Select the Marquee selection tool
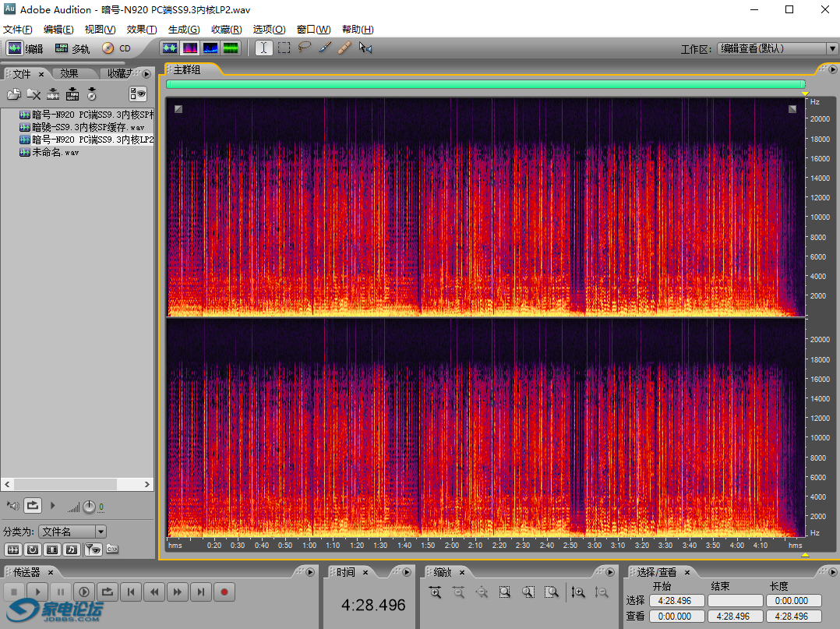 tap(284, 48)
